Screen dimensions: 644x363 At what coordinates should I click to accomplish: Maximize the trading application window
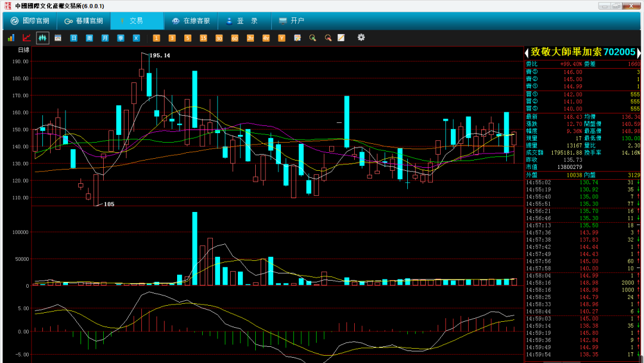coord(617,6)
